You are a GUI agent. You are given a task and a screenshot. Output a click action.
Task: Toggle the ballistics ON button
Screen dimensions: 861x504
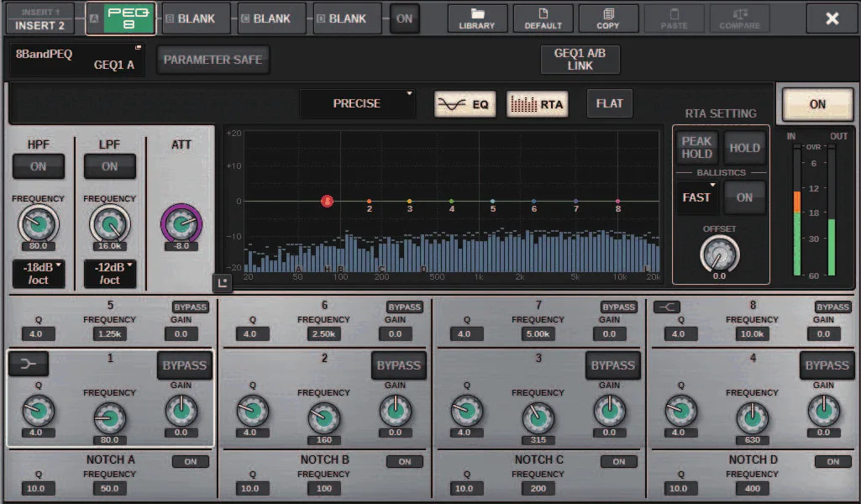point(744,197)
